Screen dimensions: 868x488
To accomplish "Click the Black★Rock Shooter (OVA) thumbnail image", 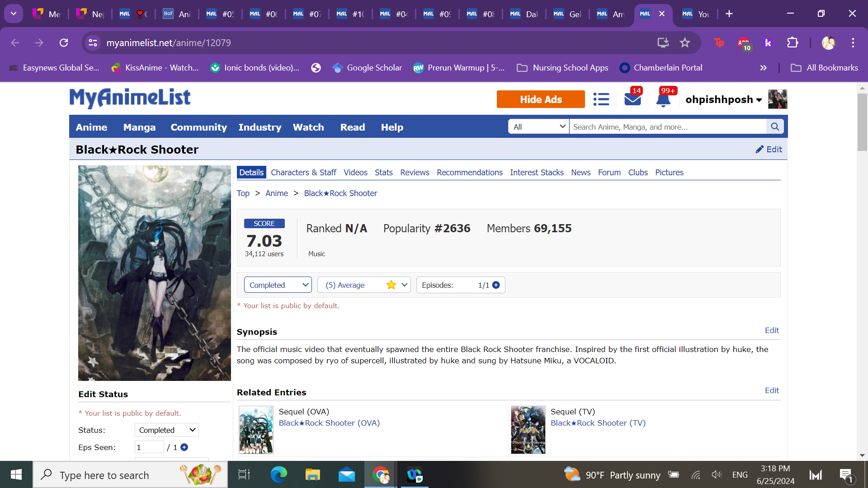I will pyautogui.click(x=256, y=429).
